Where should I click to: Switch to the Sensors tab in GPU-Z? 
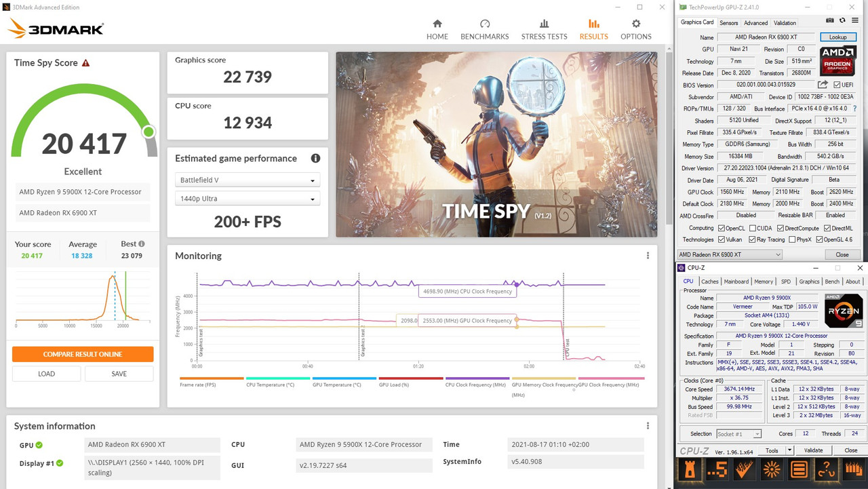tap(728, 22)
